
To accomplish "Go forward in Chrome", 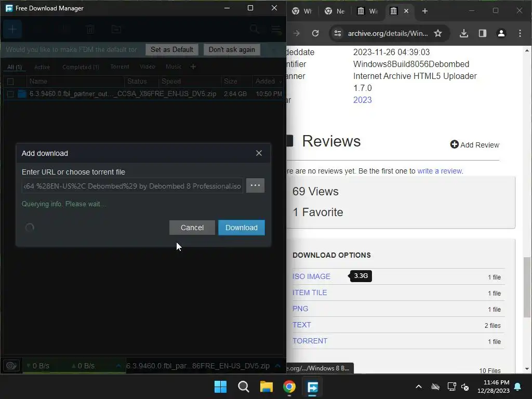I will click(x=297, y=33).
